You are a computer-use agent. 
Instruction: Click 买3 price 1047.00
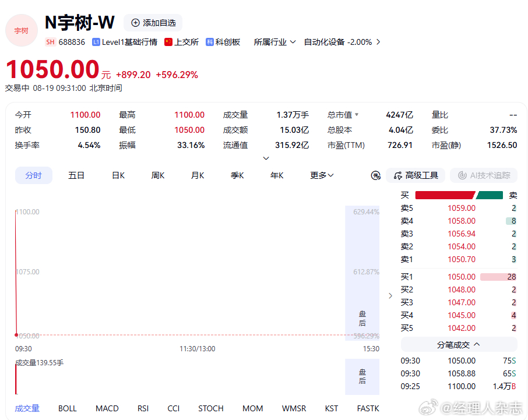pos(462,302)
